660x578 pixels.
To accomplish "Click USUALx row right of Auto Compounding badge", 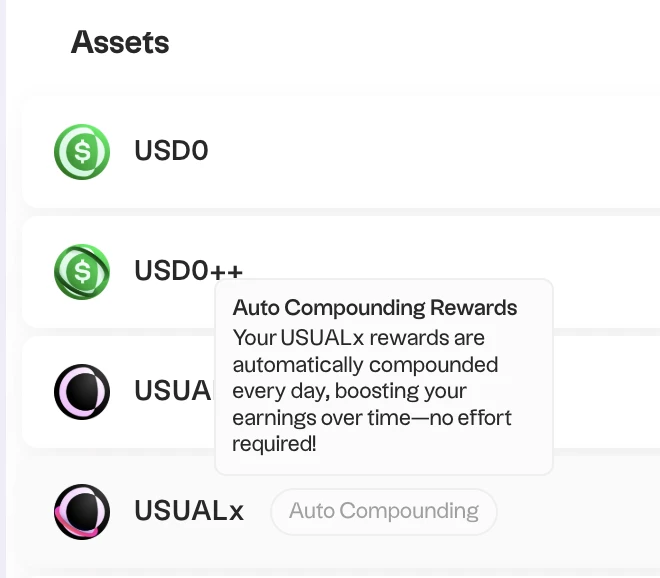I will click(580, 511).
